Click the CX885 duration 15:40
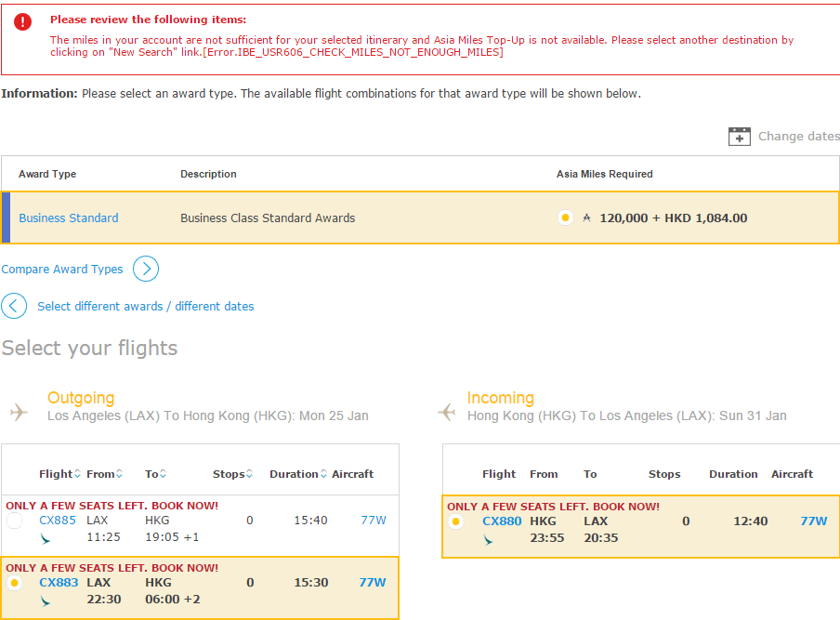The height and width of the screenshot is (620, 840). [310, 521]
